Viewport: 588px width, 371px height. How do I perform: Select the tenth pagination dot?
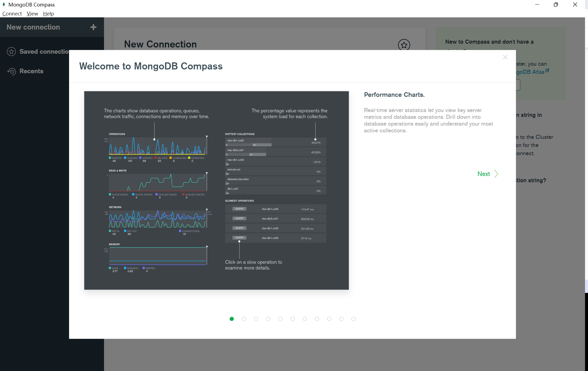click(x=341, y=319)
